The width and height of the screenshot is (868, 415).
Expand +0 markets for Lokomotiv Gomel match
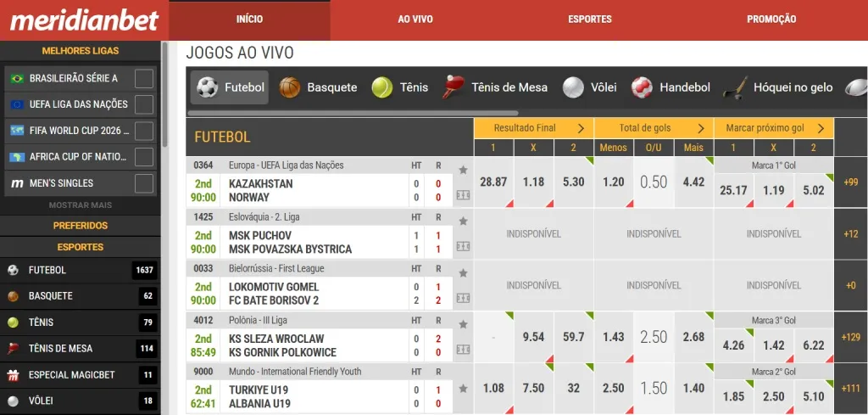pyautogui.click(x=851, y=285)
